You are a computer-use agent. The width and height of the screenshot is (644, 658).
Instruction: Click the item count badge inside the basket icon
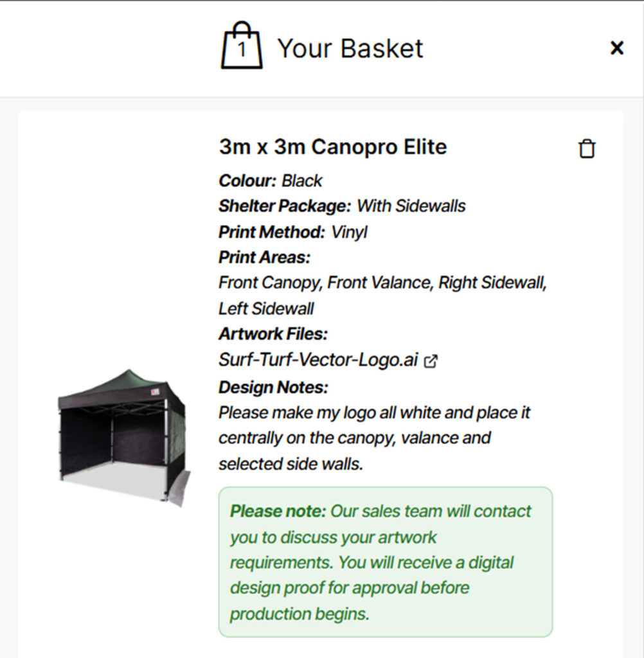click(x=242, y=50)
